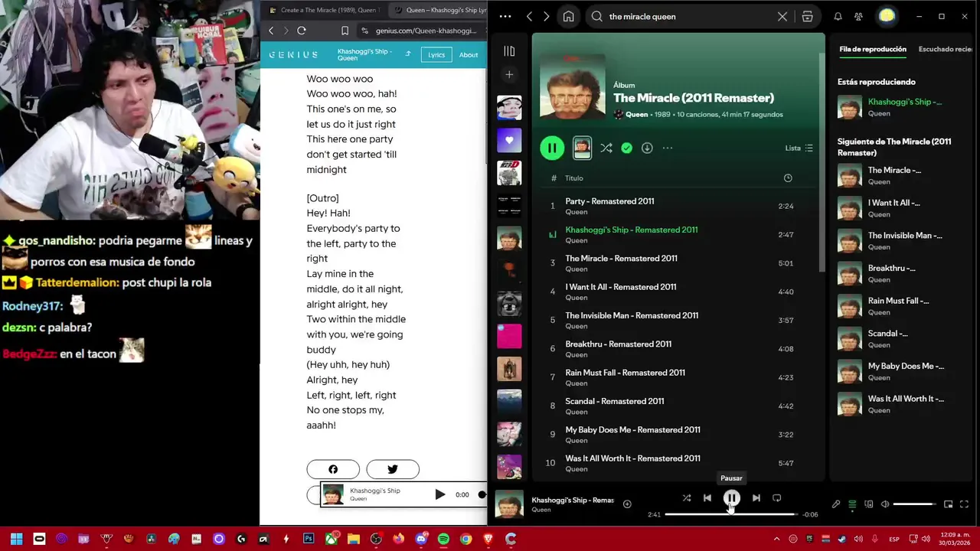Open Spotify notifications bell
The image size is (980, 551).
click(838, 16)
